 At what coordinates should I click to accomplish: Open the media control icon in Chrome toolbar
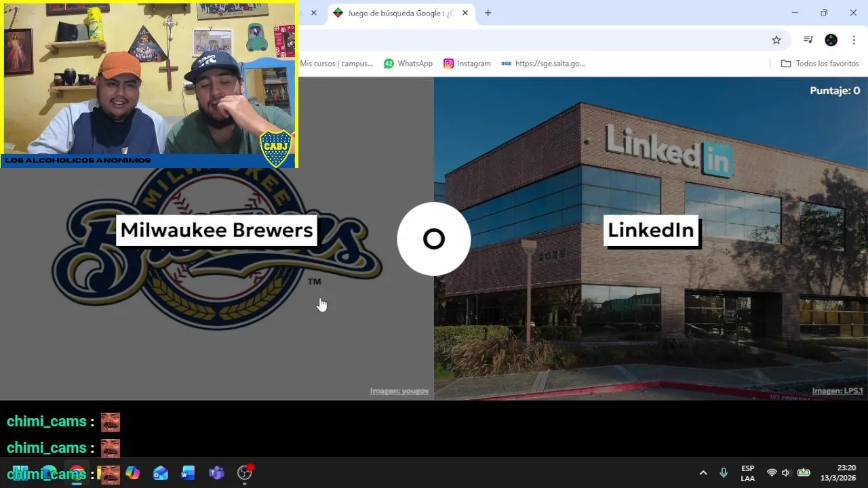808,40
